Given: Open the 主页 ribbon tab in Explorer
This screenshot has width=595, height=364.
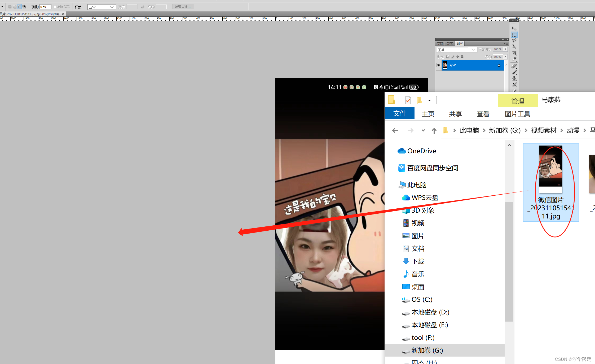Looking at the screenshot, I should 428,114.
